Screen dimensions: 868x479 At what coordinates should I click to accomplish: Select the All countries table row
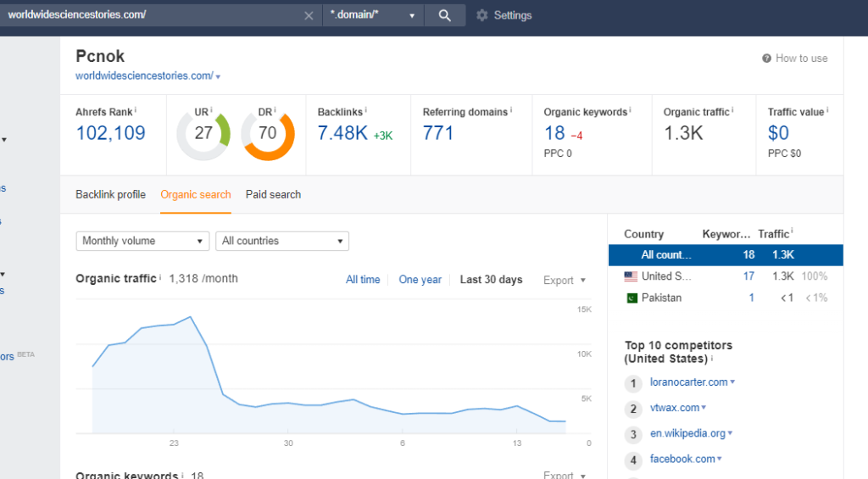click(x=726, y=254)
